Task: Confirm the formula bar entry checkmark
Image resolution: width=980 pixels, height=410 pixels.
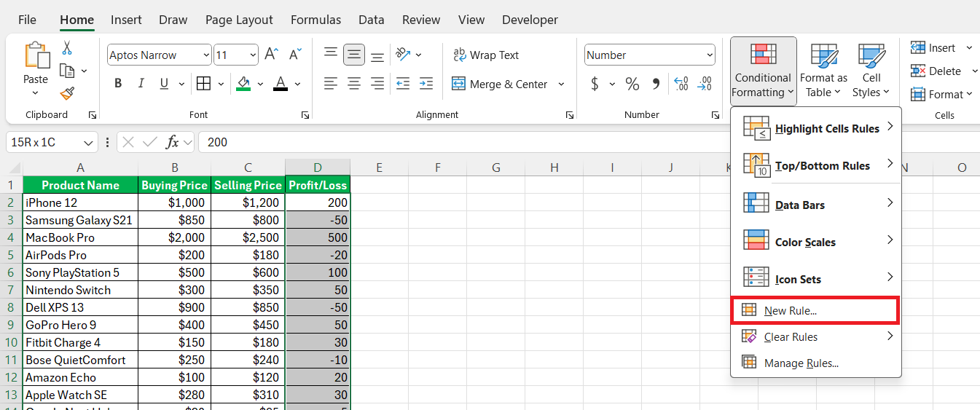Action: tap(150, 142)
